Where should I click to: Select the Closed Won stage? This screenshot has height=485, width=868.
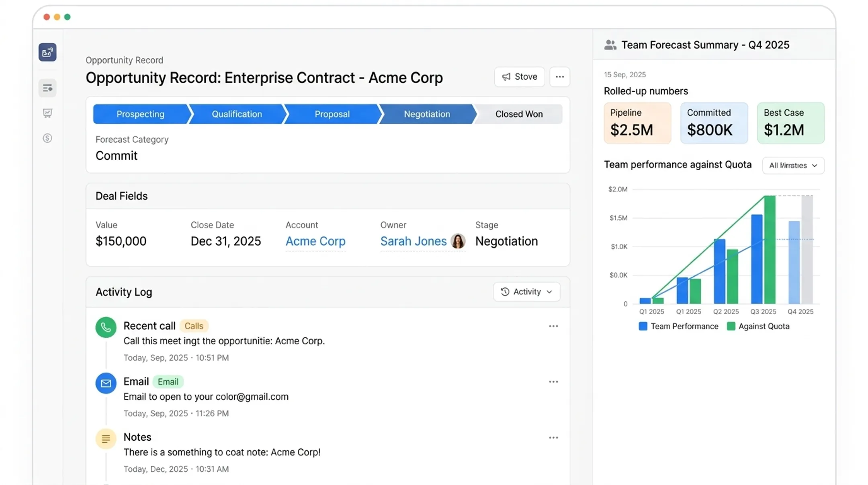click(x=519, y=114)
